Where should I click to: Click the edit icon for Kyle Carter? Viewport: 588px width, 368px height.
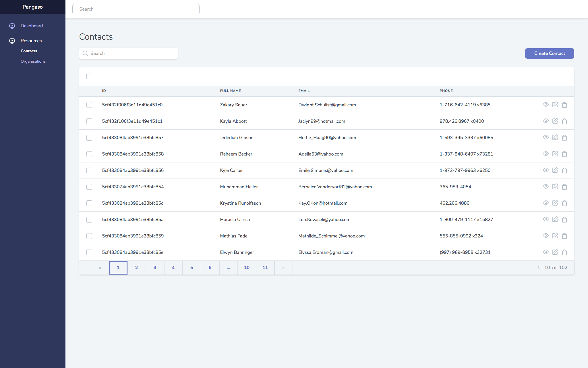[x=555, y=170]
